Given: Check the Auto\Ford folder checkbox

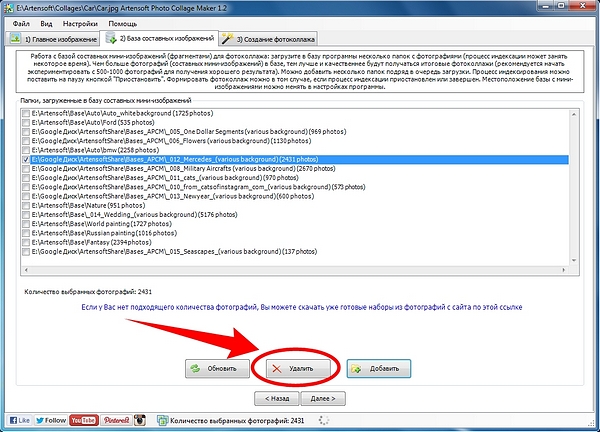Looking at the screenshot, I should tap(26, 122).
